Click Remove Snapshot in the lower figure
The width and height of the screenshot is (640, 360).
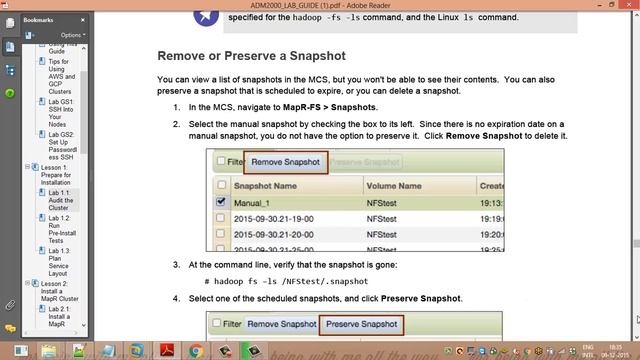coord(282,324)
